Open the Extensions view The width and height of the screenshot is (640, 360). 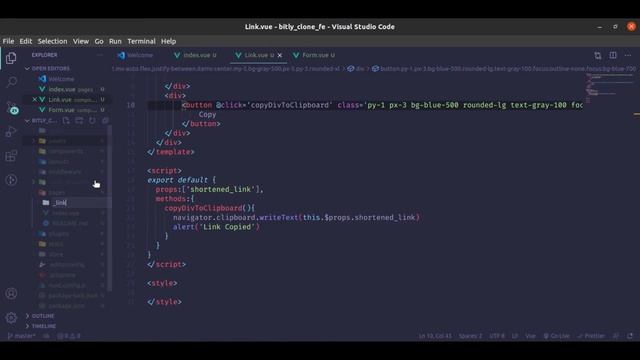point(11,156)
